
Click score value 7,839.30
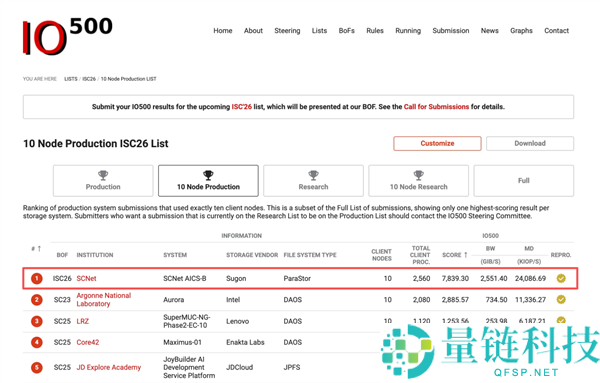(x=455, y=279)
